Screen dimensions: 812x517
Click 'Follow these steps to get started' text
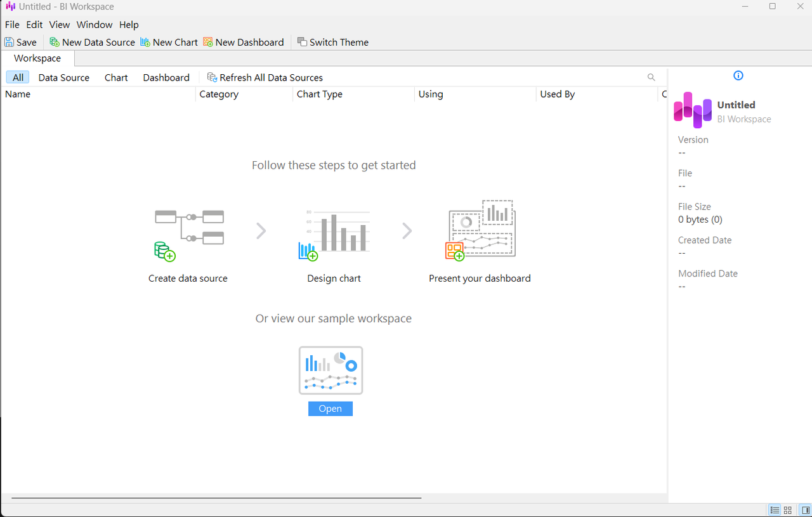coord(334,166)
